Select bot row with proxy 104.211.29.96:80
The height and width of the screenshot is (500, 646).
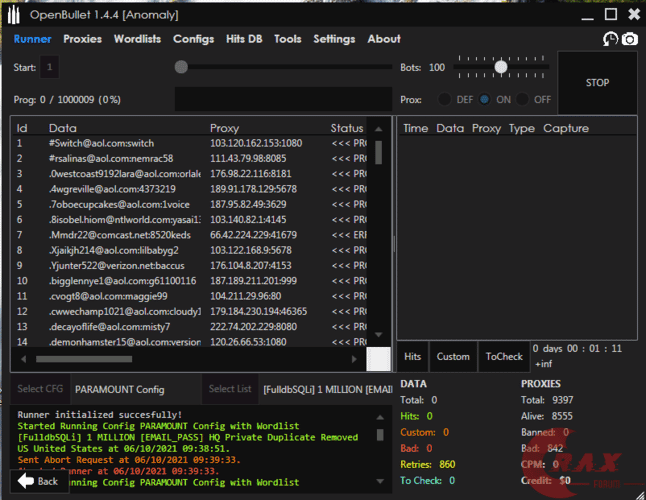tap(191, 296)
